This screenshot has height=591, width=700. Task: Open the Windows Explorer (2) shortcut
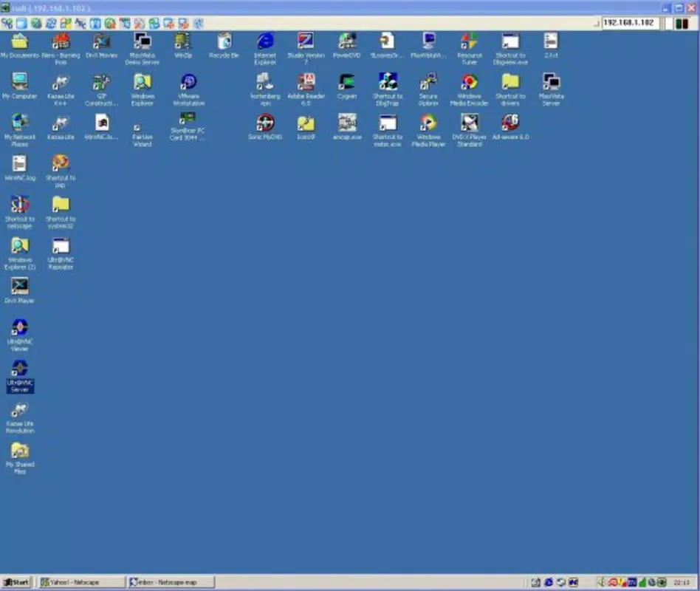pyautogui.click(x=20, y=253)
